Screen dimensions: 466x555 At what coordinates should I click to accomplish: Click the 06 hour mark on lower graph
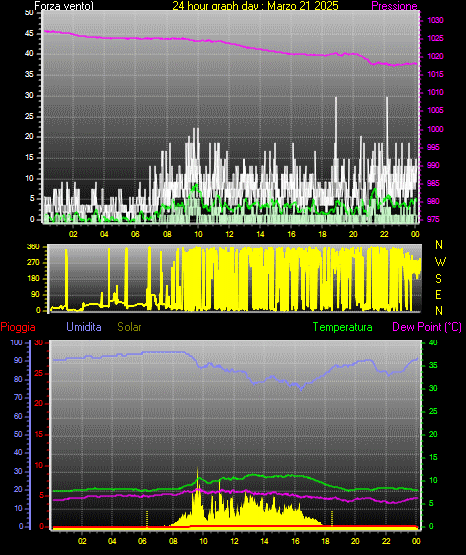tap(142, 541)
